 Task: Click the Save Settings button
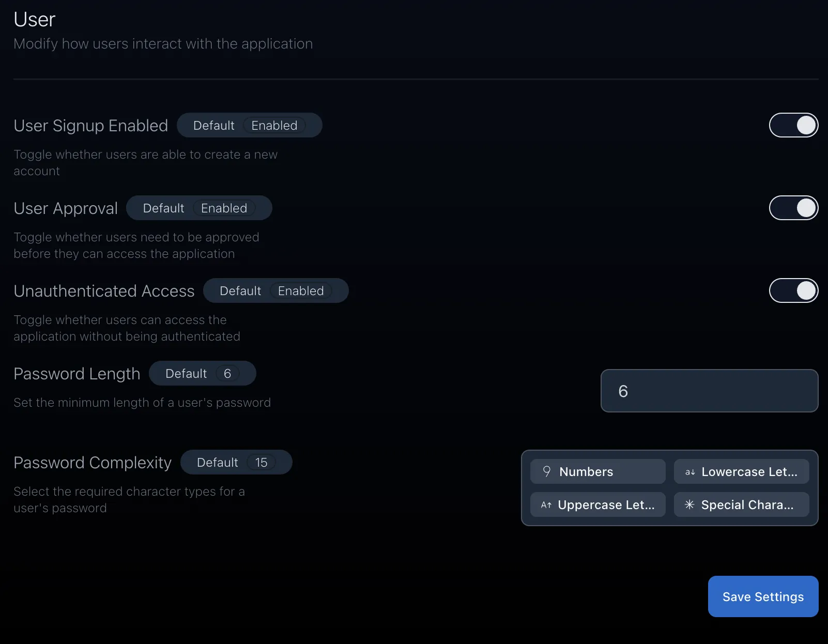tap(763, 596)
